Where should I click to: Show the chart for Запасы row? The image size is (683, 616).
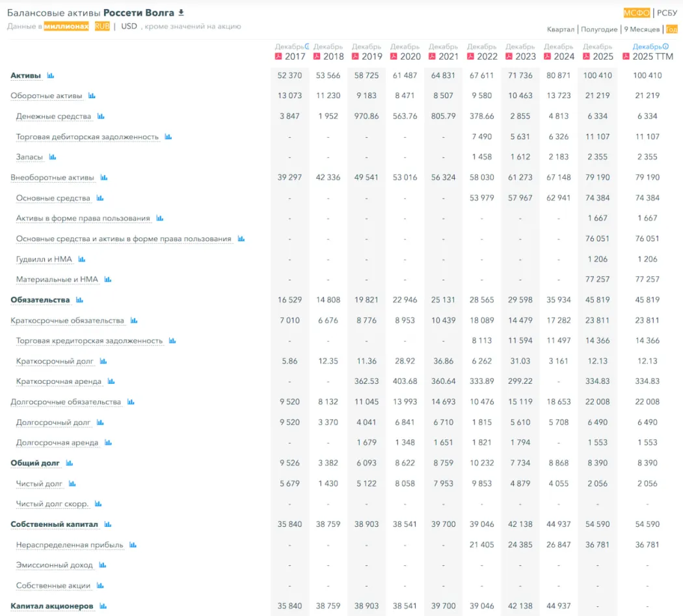pos(53,157)
